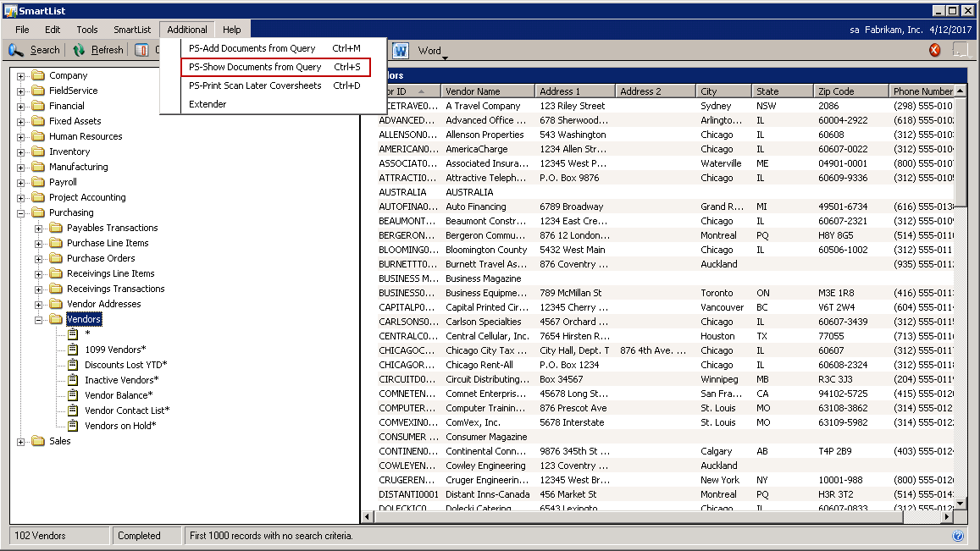Sort by Phone Number column header

coord(922,91)
